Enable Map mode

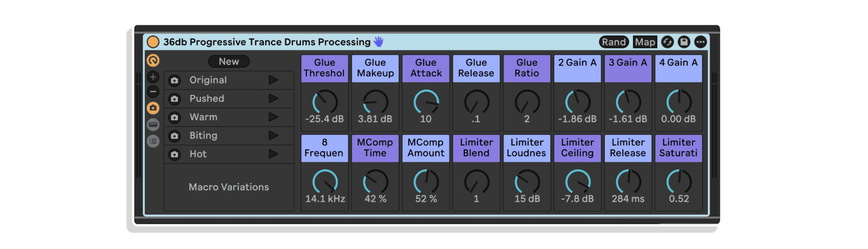coord(645,42)
